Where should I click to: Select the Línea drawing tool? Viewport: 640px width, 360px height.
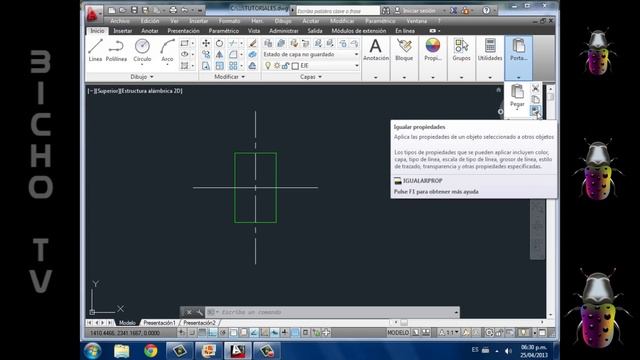[x=95, y=50]
